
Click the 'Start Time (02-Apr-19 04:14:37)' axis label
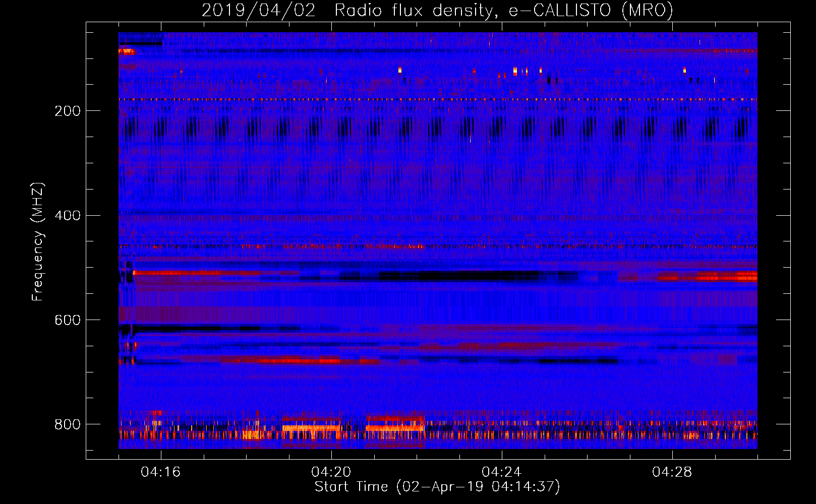(x=437, y=487)
